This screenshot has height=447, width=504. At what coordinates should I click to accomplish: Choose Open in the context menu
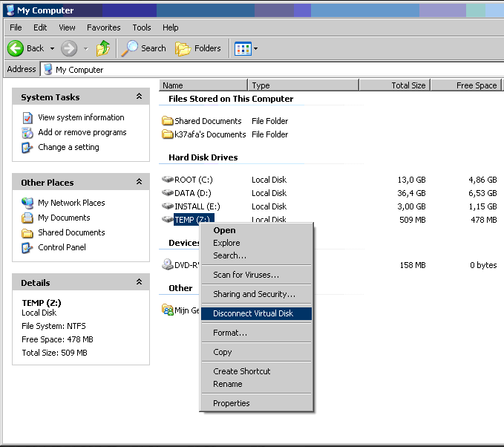pos(256,230)
